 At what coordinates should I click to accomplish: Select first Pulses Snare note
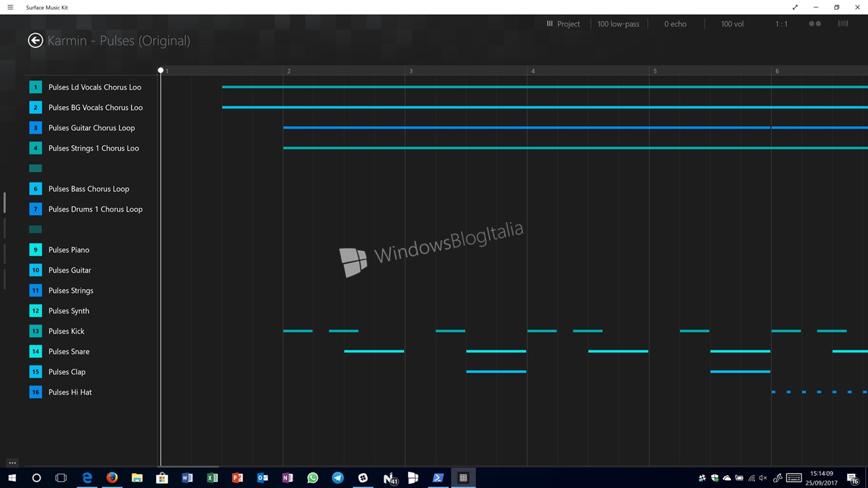(374, 351)
